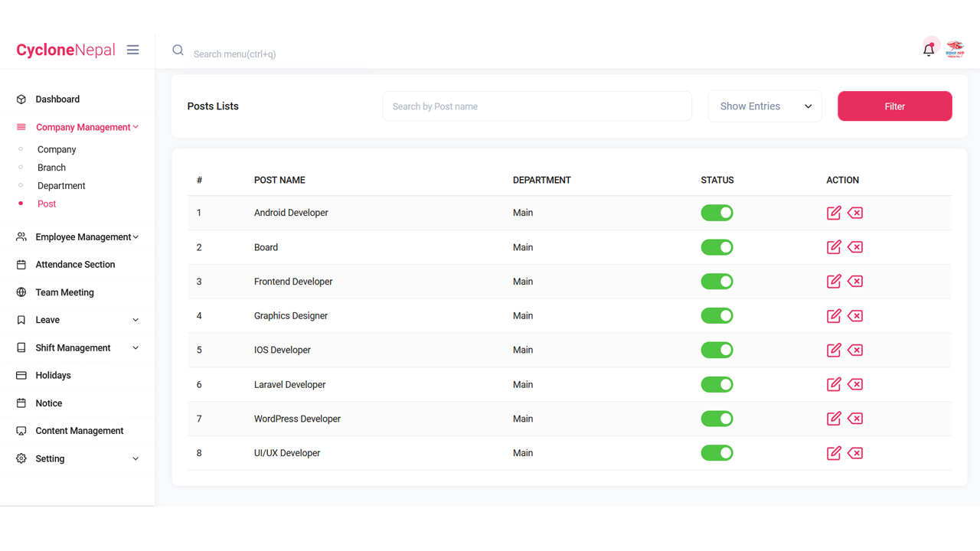This screenshot has width=980, height=551.
Task: Click the search magnifier in top bar
Action: (x=178, y=50)
